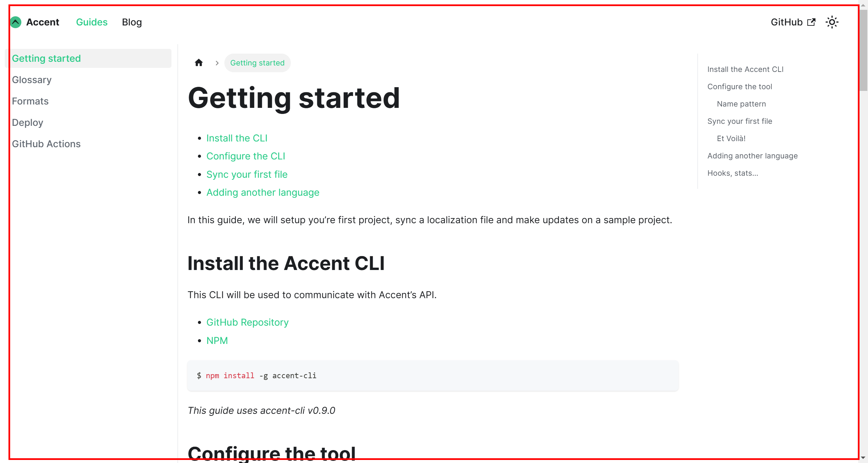
Task: Follow the Sync your first file link
Action: pos(247,175)
